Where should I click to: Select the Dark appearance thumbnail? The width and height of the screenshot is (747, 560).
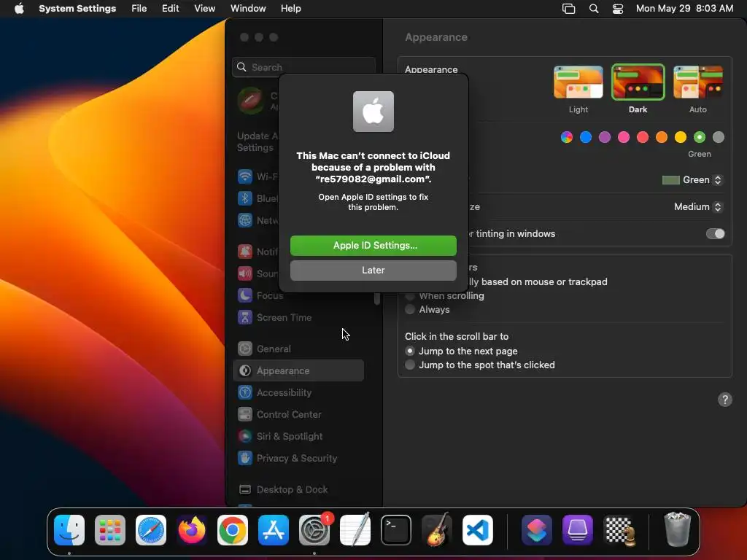pyautogui.click(x=638, y=82)
